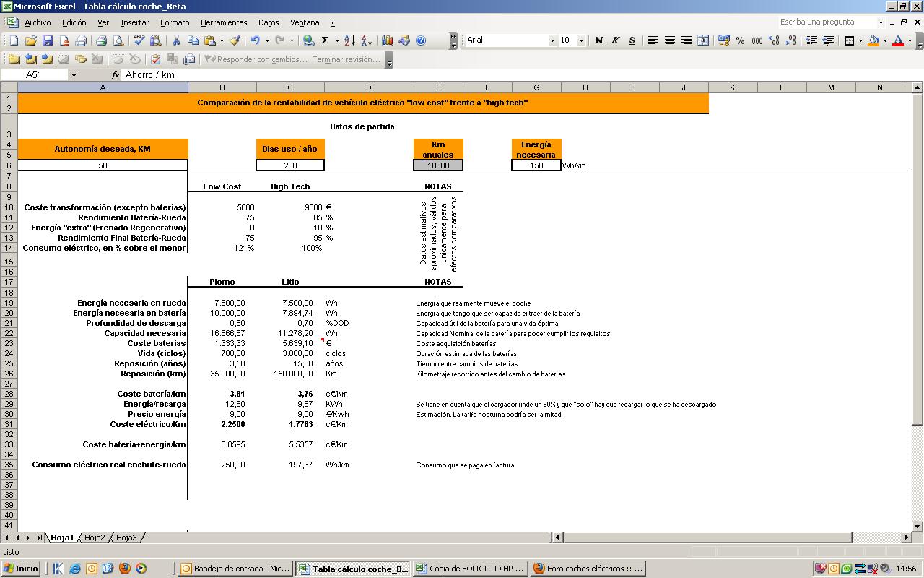Screen dimensions: 924x578
Task: Click the Inicio start button
Action: pos(21,569)
